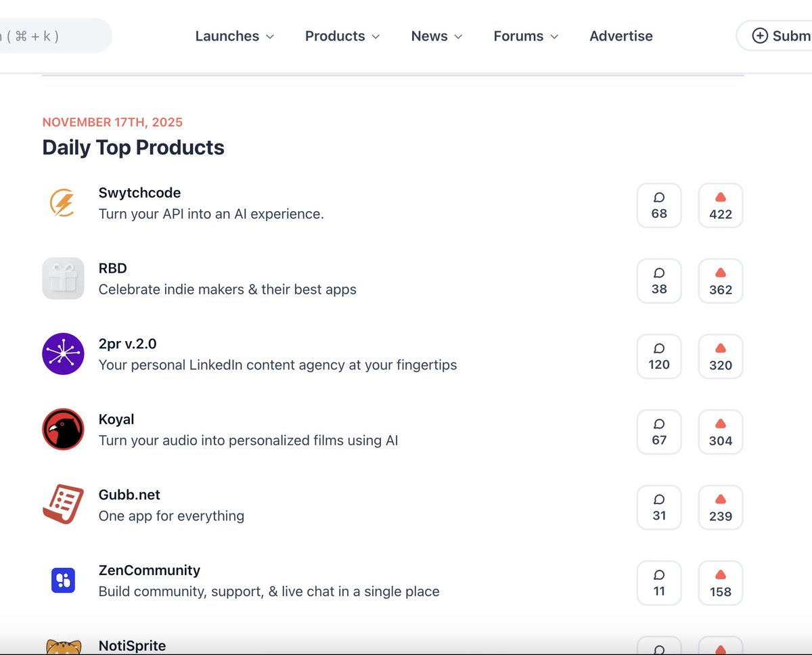
Task: Open the RBD gift box logo
Action: [x=63, y=278]
